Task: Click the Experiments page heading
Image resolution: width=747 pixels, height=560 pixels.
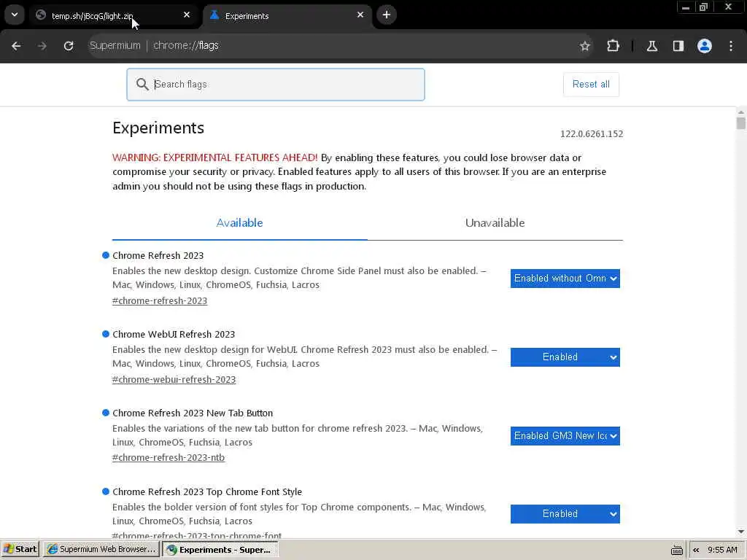Action: click(x=158, y=128)
